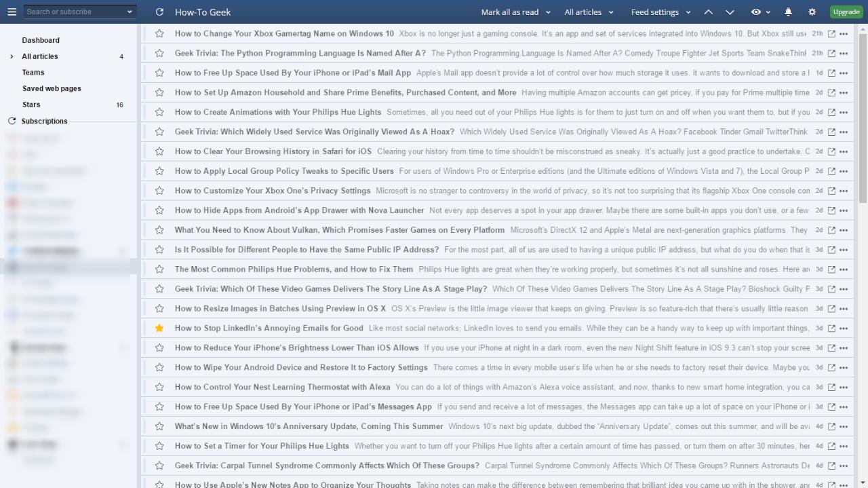Screen dimensions: 868x488
Task: Open Nova Launcher article in new window
Action: click(832, 210)
